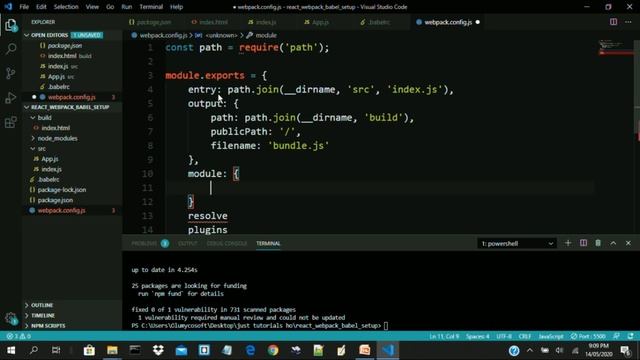The image size is (640, 360).
Task: Kill the terminal with trash icon
Action: coord(598,243)
